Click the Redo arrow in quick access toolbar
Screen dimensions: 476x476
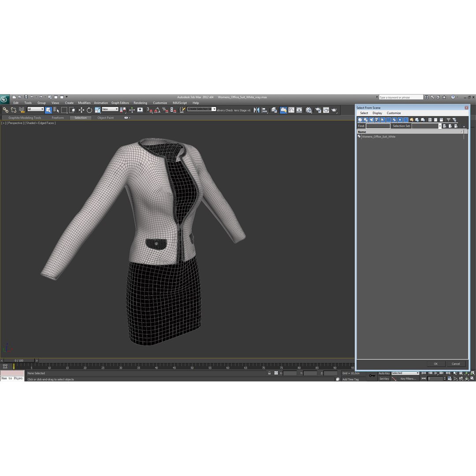click(x=41, y=97)
